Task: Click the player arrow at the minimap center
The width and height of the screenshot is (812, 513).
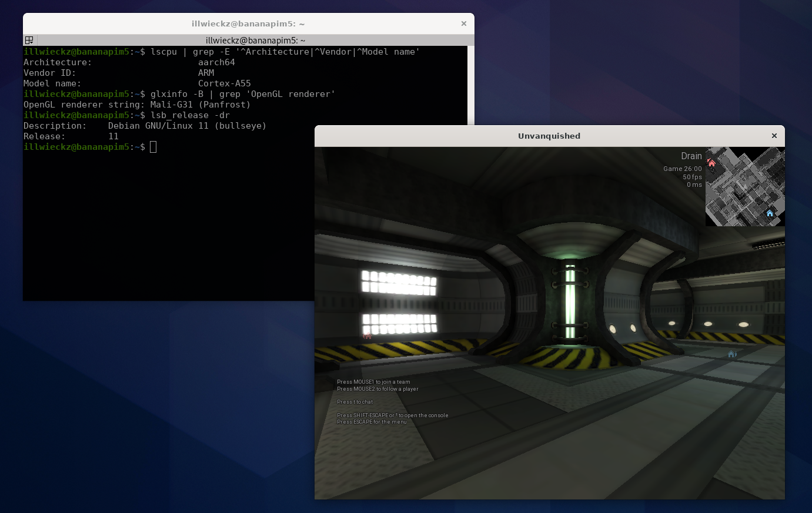Action: (x=745, y=187)
